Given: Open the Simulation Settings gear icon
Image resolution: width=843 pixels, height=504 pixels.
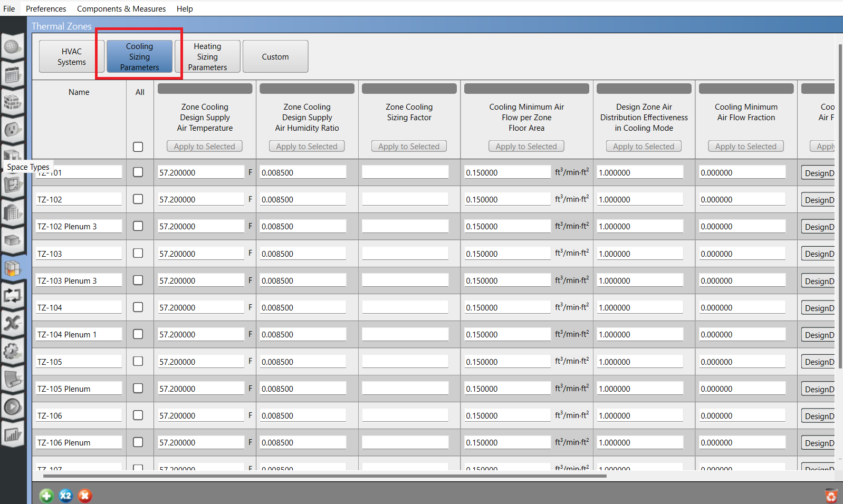Looking at the screenshot, I should [13, 351].
